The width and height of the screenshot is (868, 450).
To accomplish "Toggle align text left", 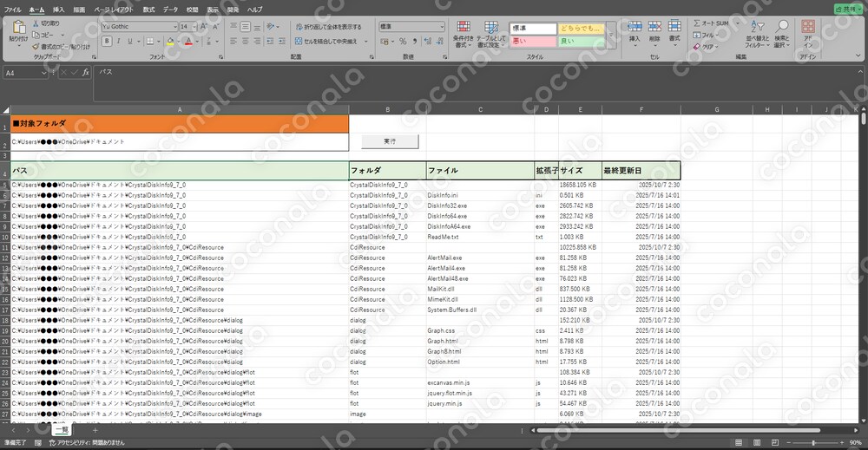I will click(x=233, y=42).
